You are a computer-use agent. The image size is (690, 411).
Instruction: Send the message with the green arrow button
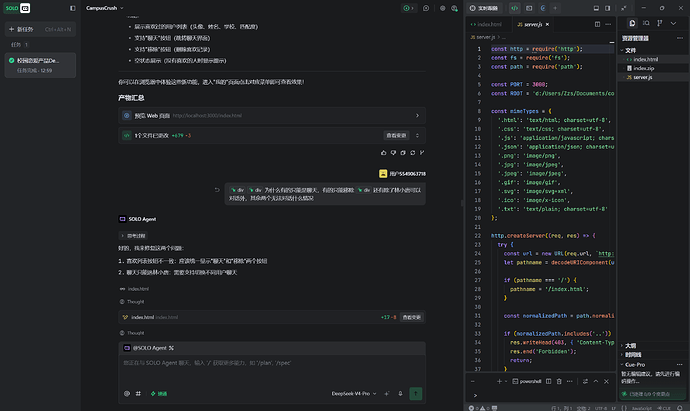point(415,393)
